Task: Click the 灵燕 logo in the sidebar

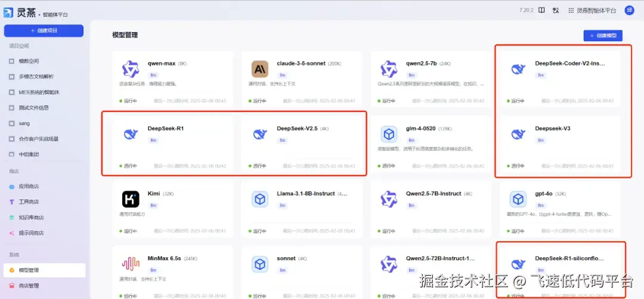Action: coord(8,13)
